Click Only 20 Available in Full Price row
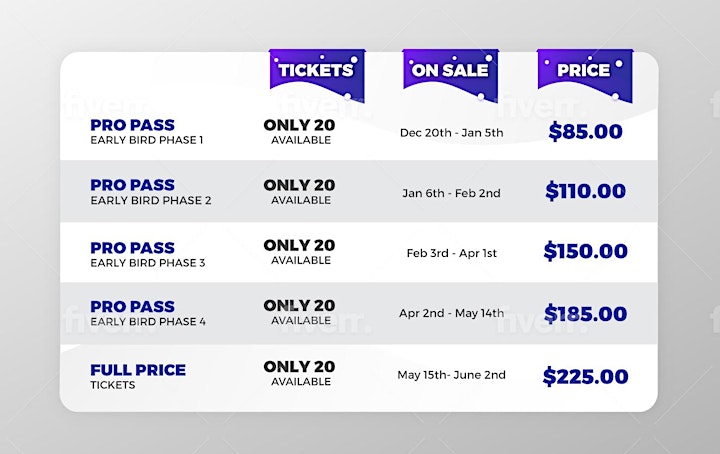The height and width of the screenshot is (454, 720). 299,374
